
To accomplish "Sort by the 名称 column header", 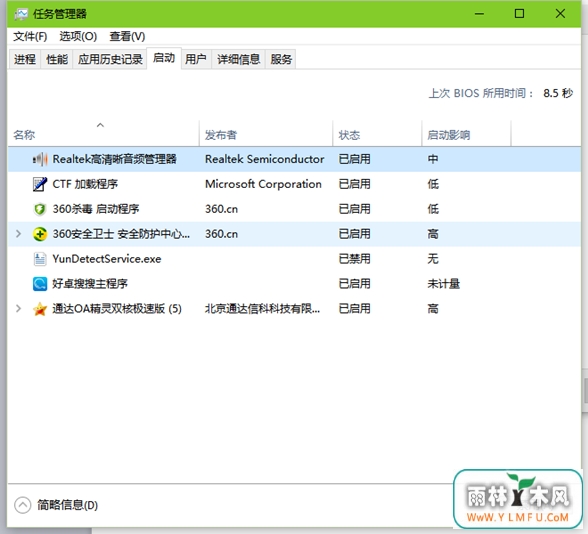I will 104,135.
